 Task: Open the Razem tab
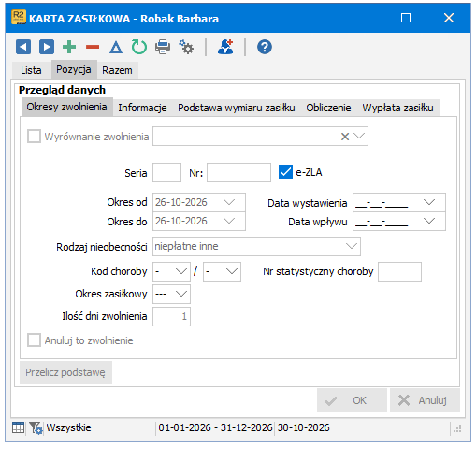pos(117,70)
